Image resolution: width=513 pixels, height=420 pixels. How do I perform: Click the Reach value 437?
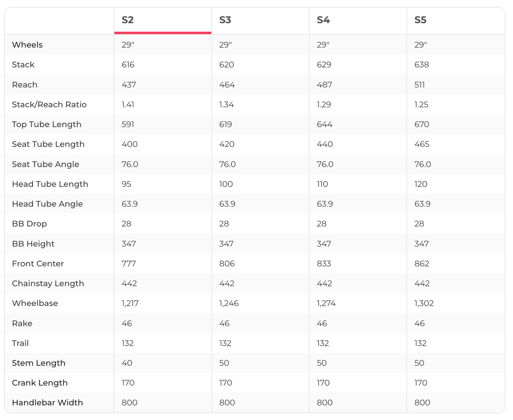point(129,85)
